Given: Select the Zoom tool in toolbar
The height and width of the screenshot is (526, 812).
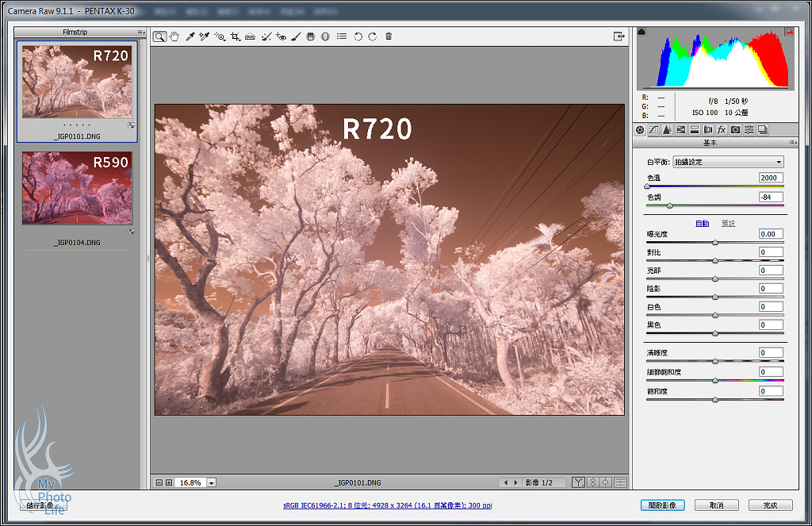Looking at the screenshot, I should pos(159,36).
